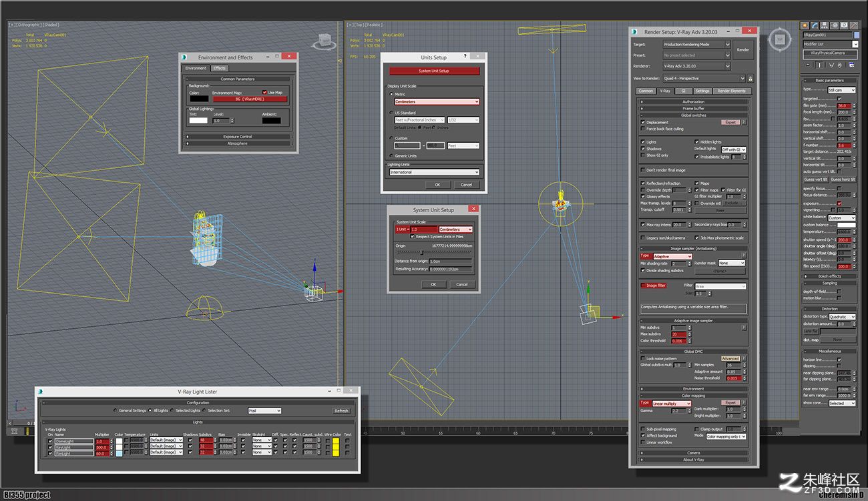Click OK in Units Setup dialog
Image resolution: width=868 pixels, height=501 pixels.
click(x=437, y=185)
